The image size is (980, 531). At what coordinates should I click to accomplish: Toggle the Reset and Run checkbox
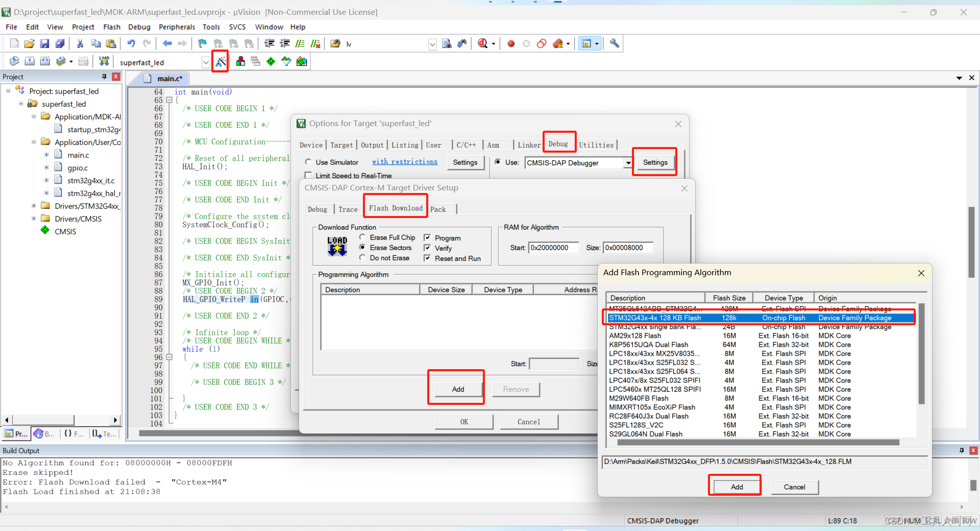[427, 258]
